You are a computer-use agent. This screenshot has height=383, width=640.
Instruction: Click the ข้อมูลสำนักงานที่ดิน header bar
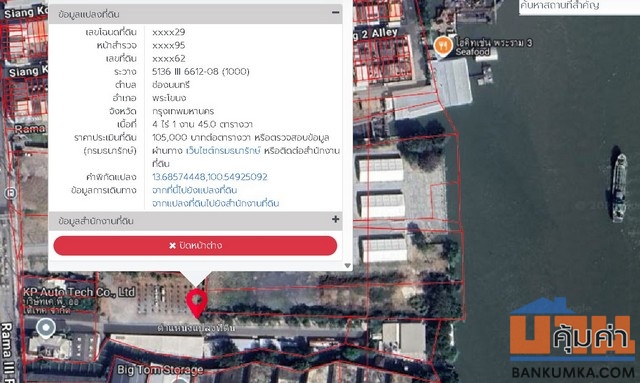tap(195, 220)
